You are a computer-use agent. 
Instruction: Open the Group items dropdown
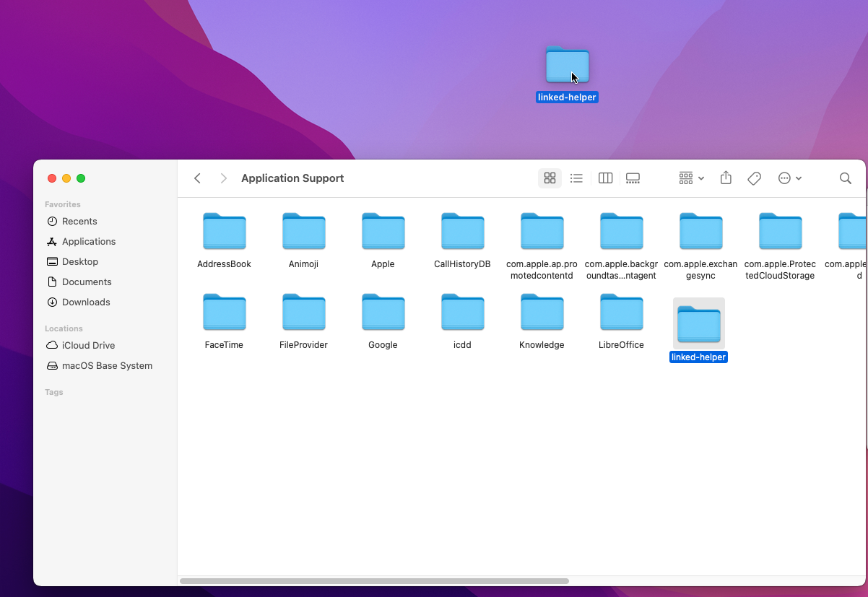click(691, 178)
